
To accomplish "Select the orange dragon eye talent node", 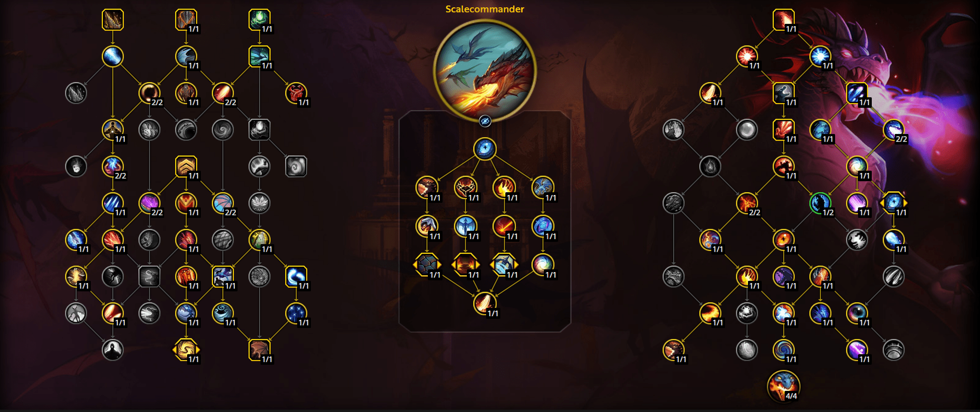I will coord(783,240).
